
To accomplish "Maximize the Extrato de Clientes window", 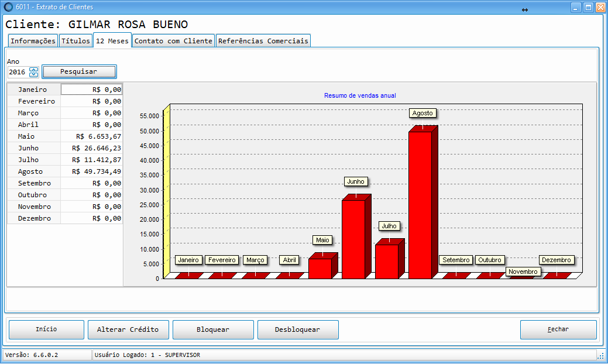I will [x=588, y=8].
